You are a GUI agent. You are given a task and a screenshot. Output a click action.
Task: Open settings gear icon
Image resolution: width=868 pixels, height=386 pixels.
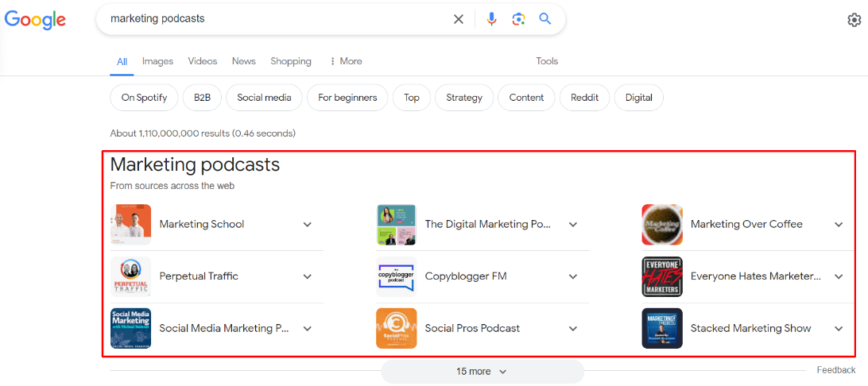854,20
